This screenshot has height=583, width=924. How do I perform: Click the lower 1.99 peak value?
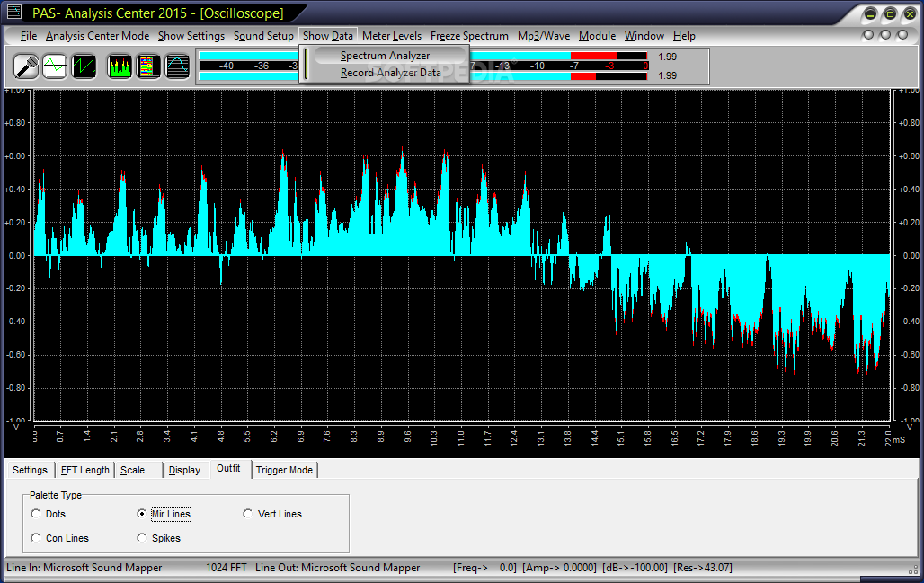[667, 75]
